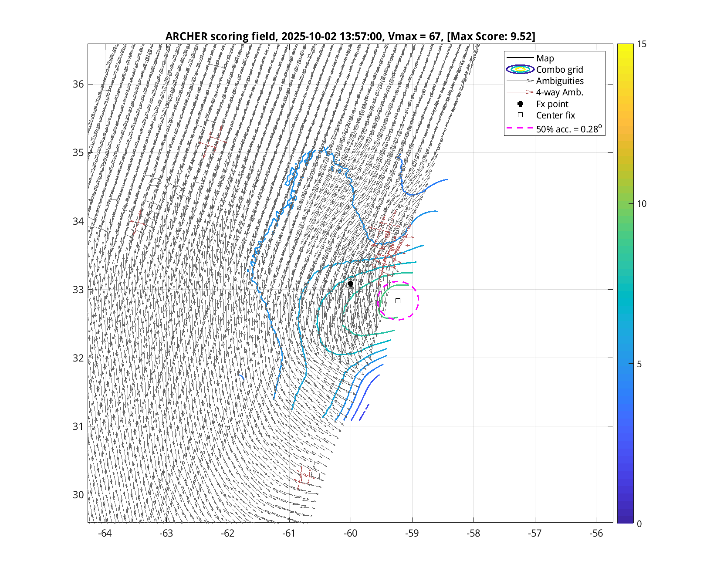Click the Combo grid ellipse icon in legend
The height and width of the screenshot is (588, 717).
pos(520,69)
